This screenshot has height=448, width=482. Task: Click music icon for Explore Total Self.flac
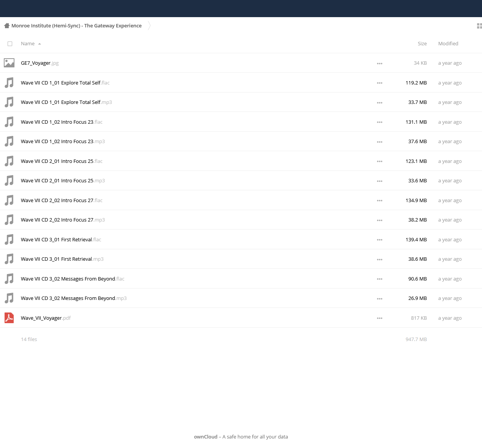click(x=9, y=83)
